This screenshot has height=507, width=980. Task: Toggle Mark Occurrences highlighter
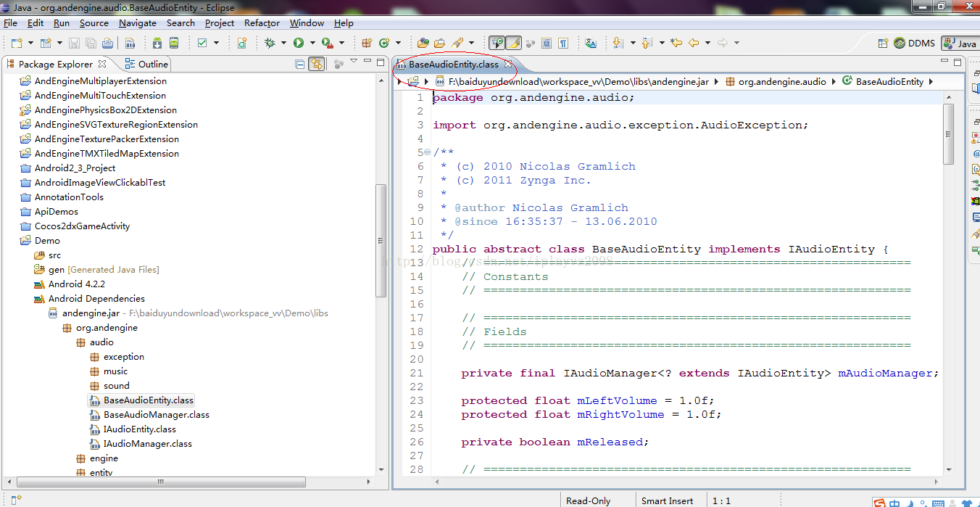click(x=513, y=43)
